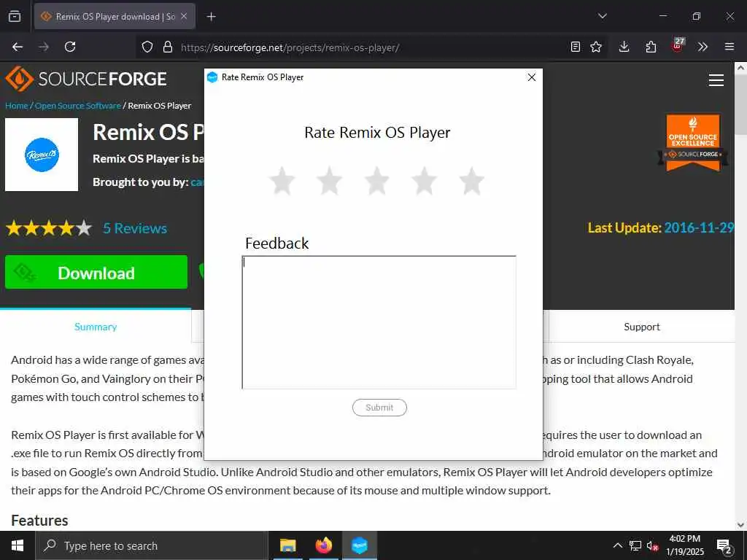
Task: Open File Explorer from the taskbar
Action: coord(287,545)
